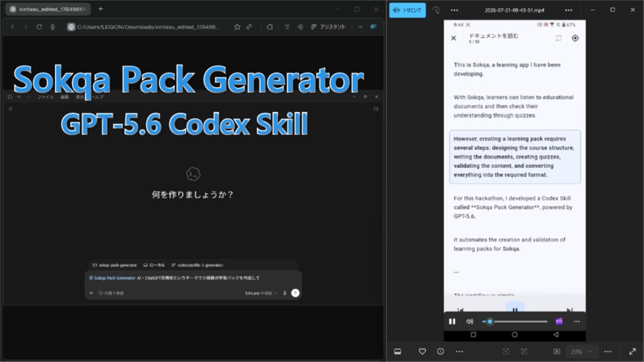Image resolution: width=644 pixels, height=362 pixels.
Task: Send the prompt with white arrow button
Action: coord(296,293)
